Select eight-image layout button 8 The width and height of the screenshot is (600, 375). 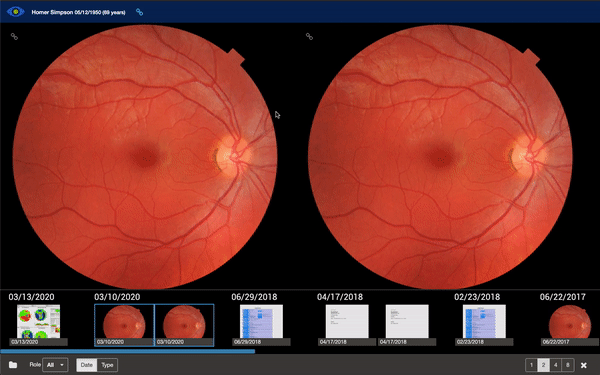pos(568,365)
